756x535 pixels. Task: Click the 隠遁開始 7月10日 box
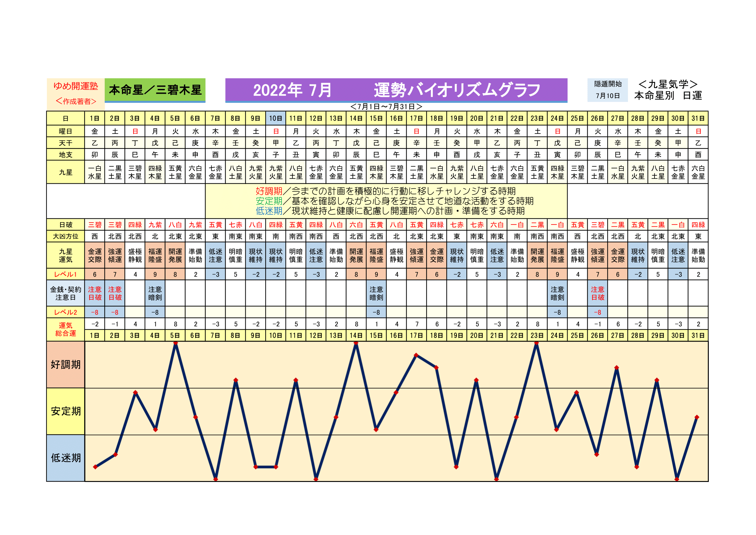(x=608, y=90)
